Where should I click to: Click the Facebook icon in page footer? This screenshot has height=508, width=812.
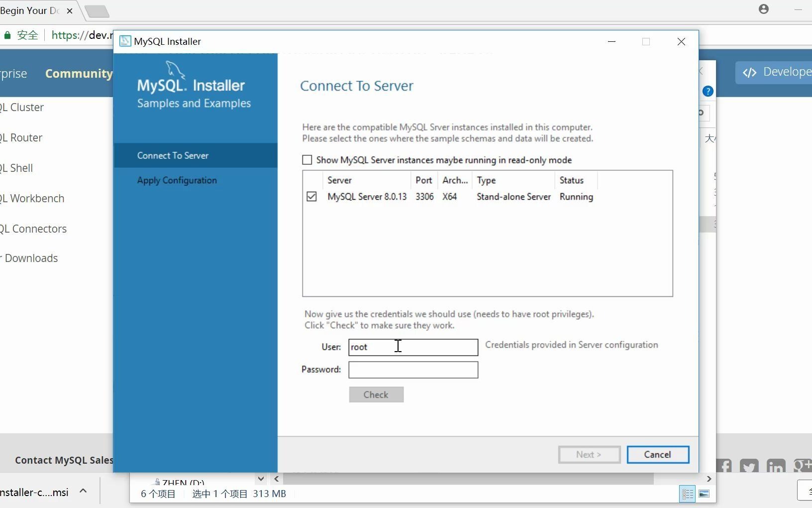(x=724, y=467)
